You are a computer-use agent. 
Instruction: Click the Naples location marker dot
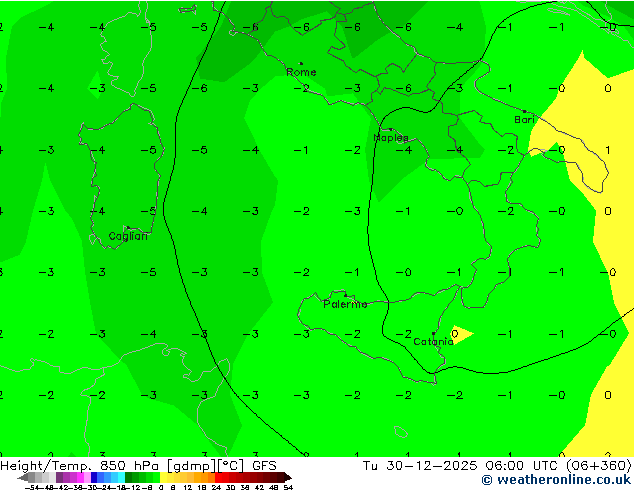[391, 129]
